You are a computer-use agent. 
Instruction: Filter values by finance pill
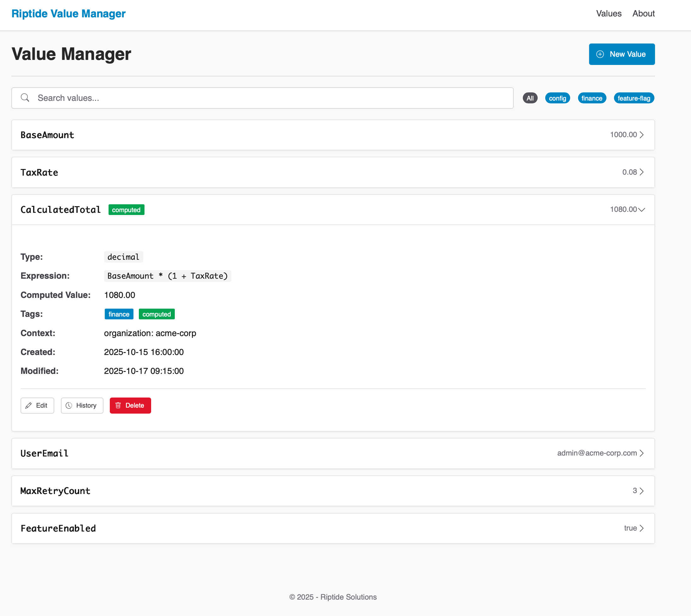coord(592,98)
